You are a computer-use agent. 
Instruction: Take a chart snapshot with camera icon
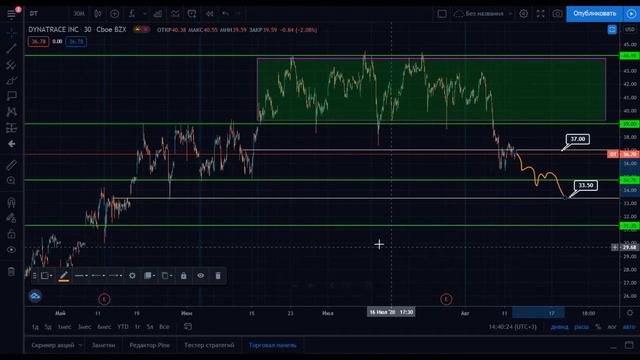(557, 13)
